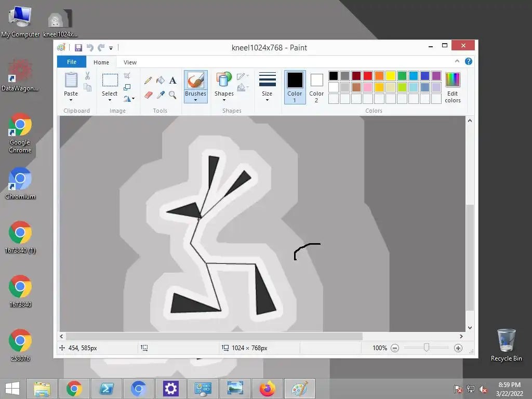Open the File menu
This screenshot has height=399, width=532.
pos(72,62)
